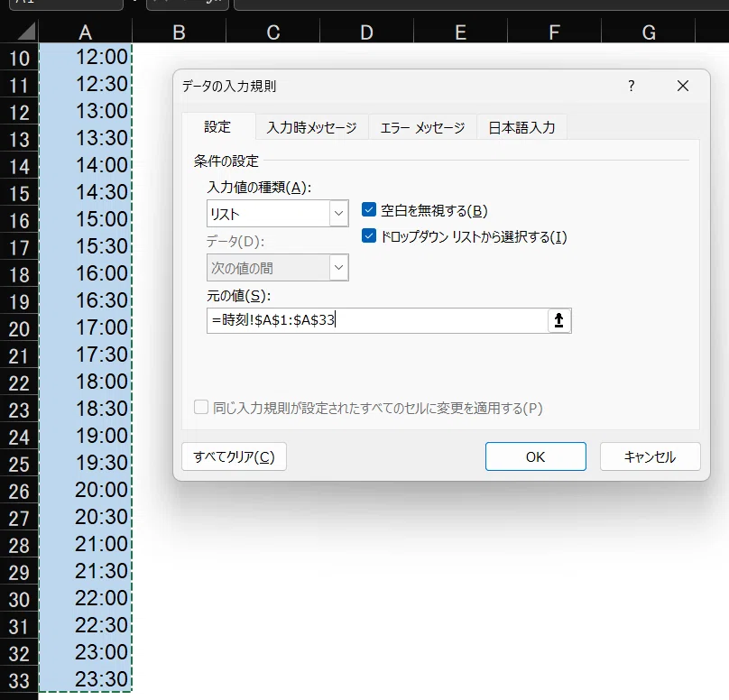Viewport: 729px width, 700px height.
Task: Select column F header
Action: pos(554,32)
